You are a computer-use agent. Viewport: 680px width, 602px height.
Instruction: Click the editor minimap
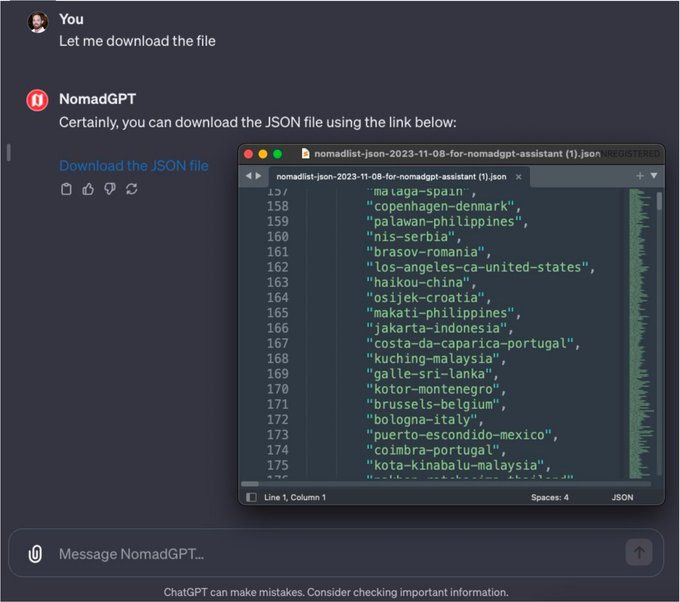point(640,334)
